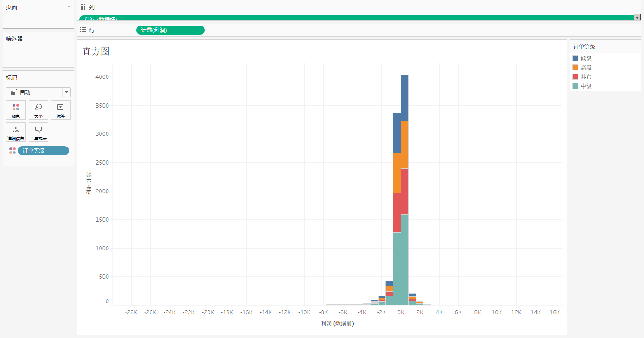Click the 筛选器 filters shelf header

[14, 39]
